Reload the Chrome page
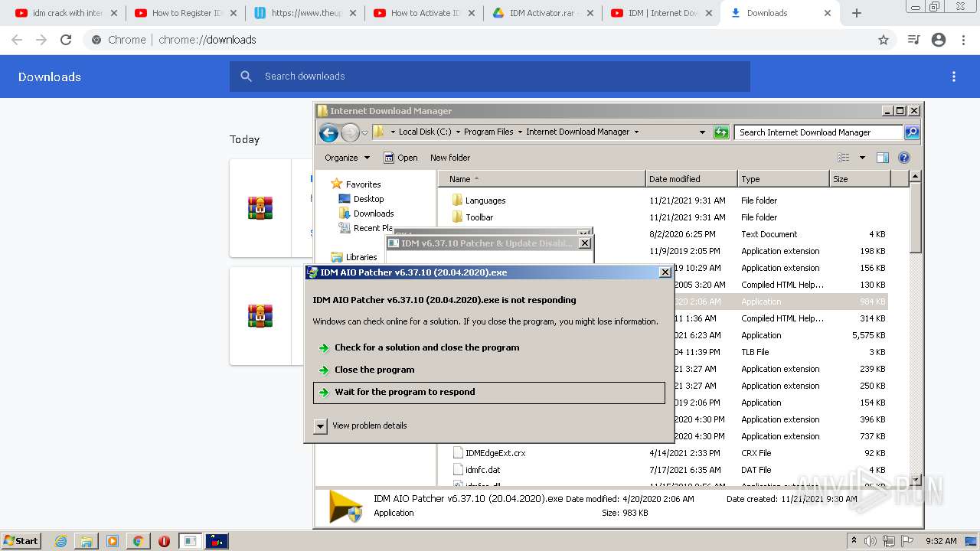This screenshot has height=551, width=980. [66, 40]
